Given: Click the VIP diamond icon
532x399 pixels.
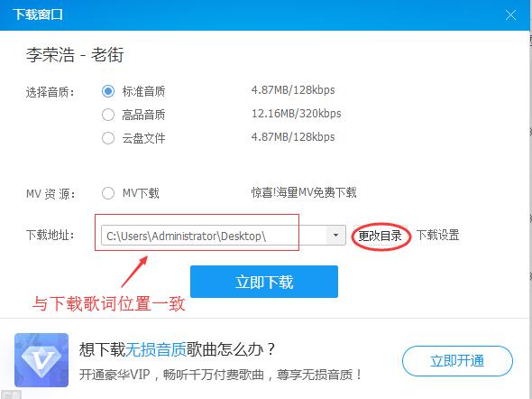Looking at the screenshot, I should coord(41,360).
